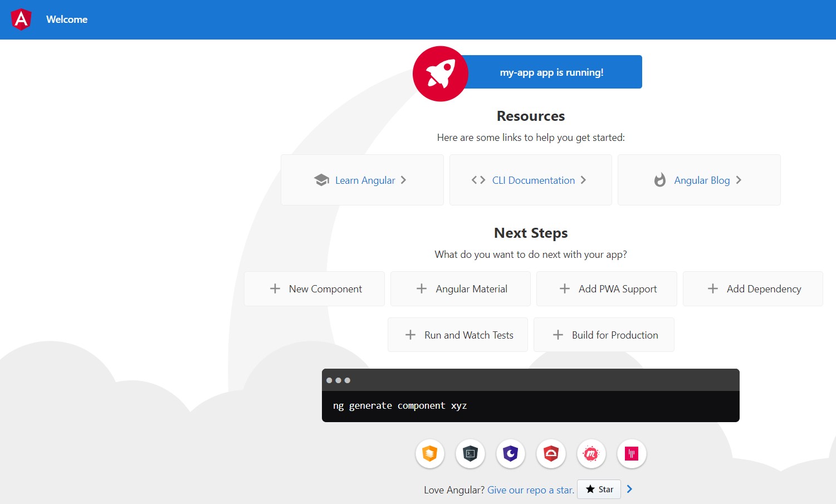
Task: Click the plus icon on New Component
Action: 275,288
